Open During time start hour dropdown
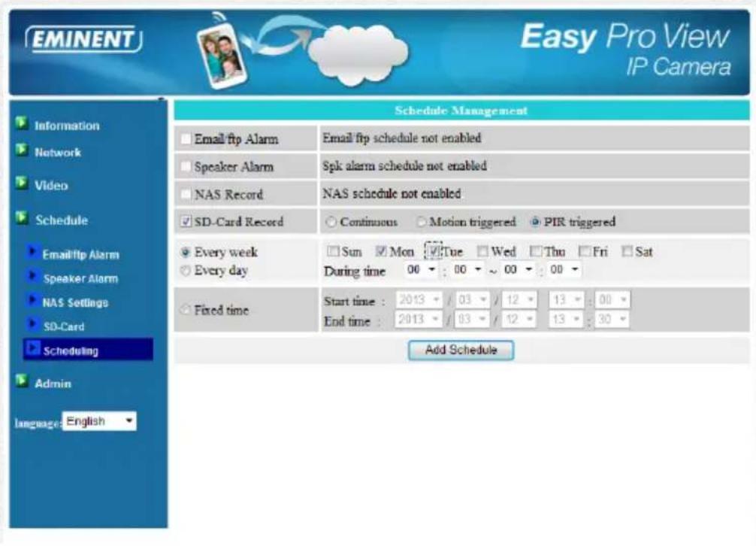The width and height of the screenshot is (756, 546). tap(421, 270)
